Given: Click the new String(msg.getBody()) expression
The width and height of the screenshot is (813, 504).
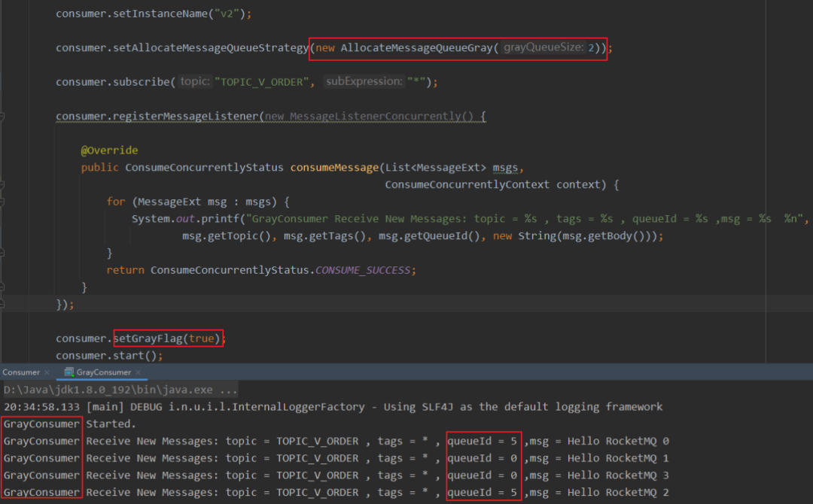Looking at the screenshot, I should coord(574,235).
